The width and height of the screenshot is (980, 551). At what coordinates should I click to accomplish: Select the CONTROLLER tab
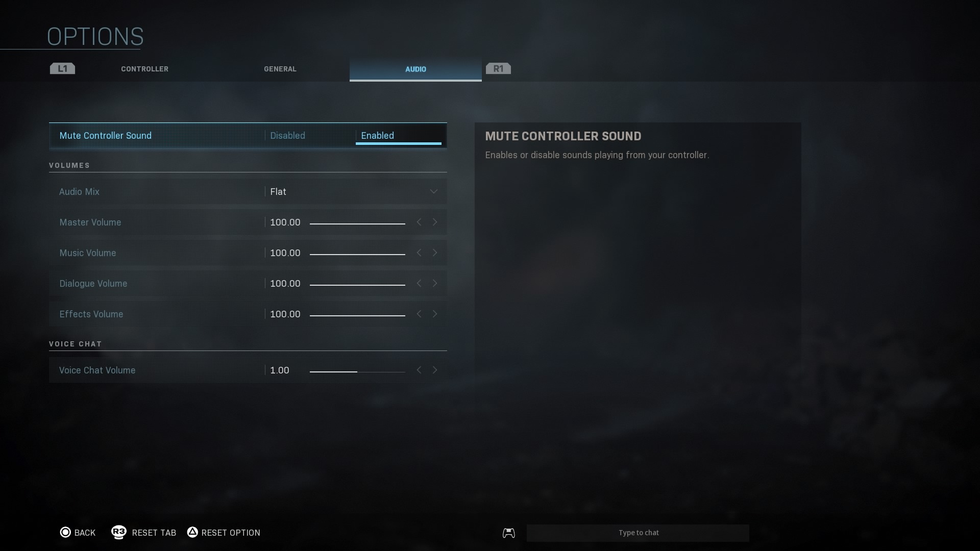145,69
